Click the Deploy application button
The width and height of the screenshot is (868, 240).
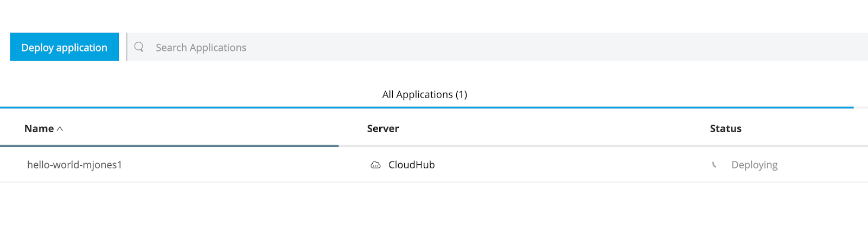pyautogui.click(x=64, y=47)
